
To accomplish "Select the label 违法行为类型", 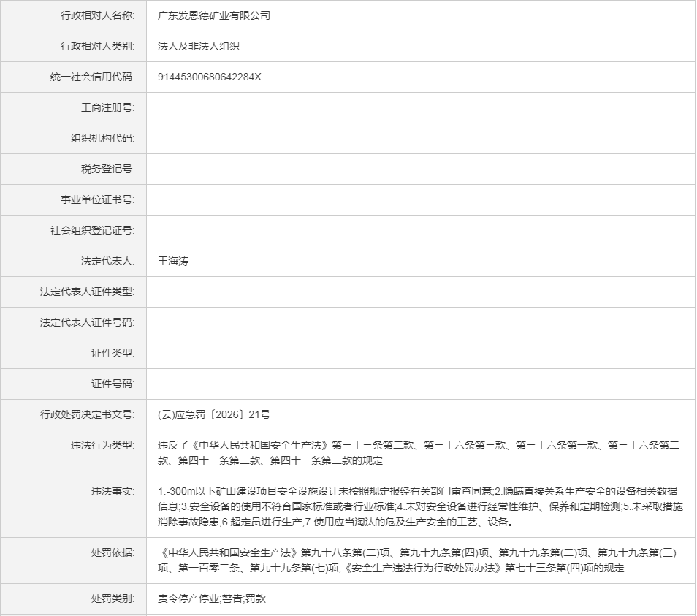I will tap(103, 445).
